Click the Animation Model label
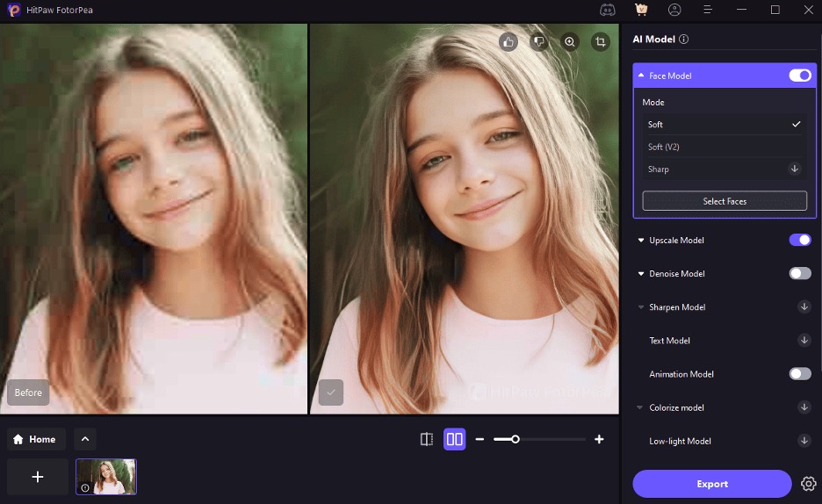 tap(681, 374)
